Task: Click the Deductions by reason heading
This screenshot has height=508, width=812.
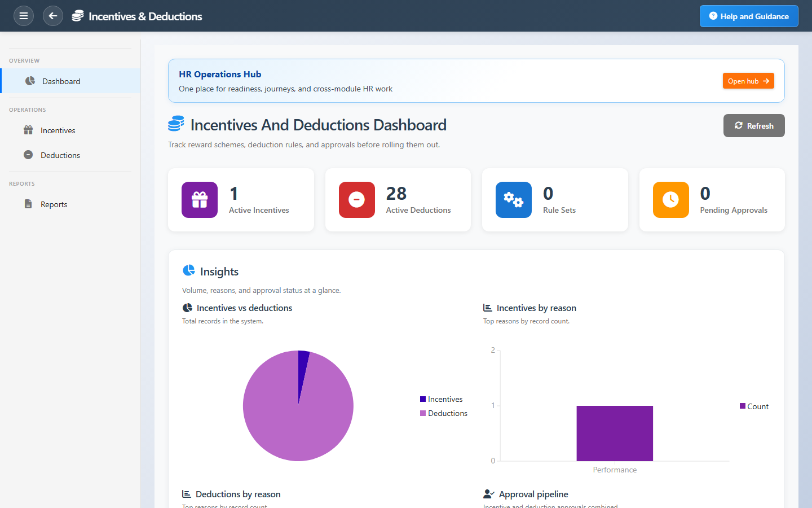Action: (x=238, y=494)
